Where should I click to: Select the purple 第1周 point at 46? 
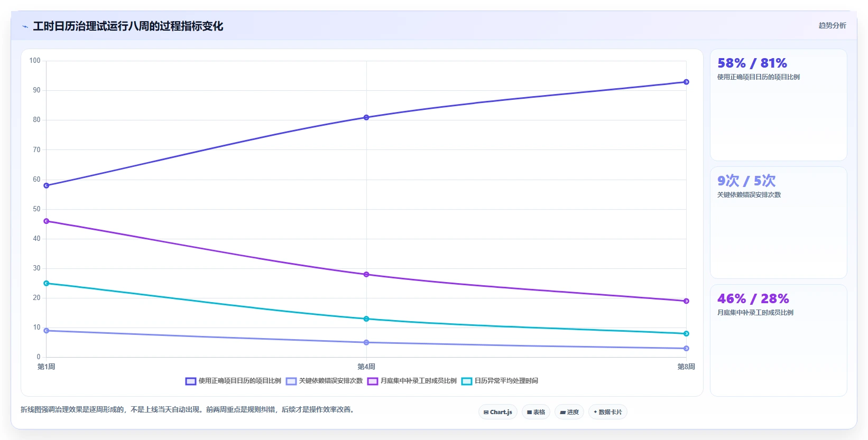tap(47, 221)
